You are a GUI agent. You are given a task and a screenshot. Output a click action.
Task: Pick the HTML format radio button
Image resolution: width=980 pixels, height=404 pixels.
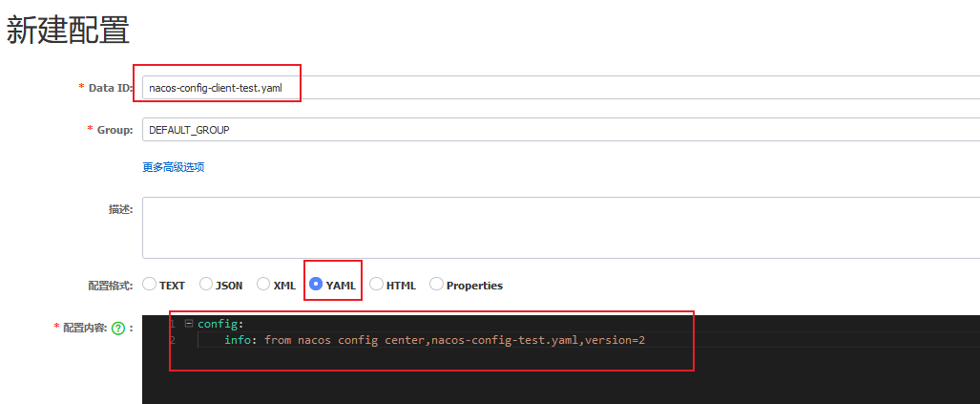[376, 285]
